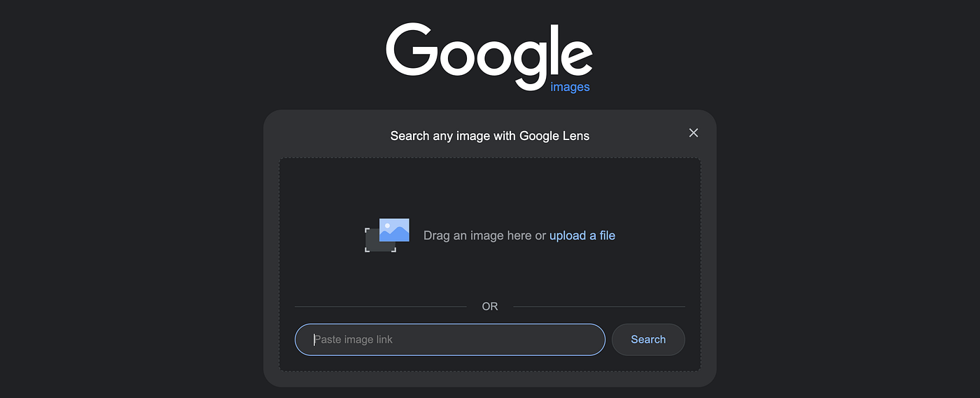Select the blue images label under the logo
Image resolution: width=980 pixels, height=398 pixels.
coord(570,87)
